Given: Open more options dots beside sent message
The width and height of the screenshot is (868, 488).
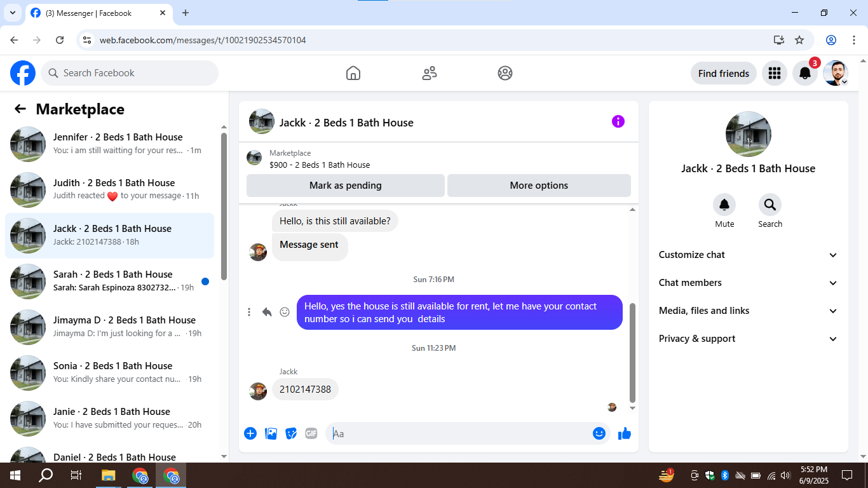Looking at the screenshot, I should click(249, 312).
